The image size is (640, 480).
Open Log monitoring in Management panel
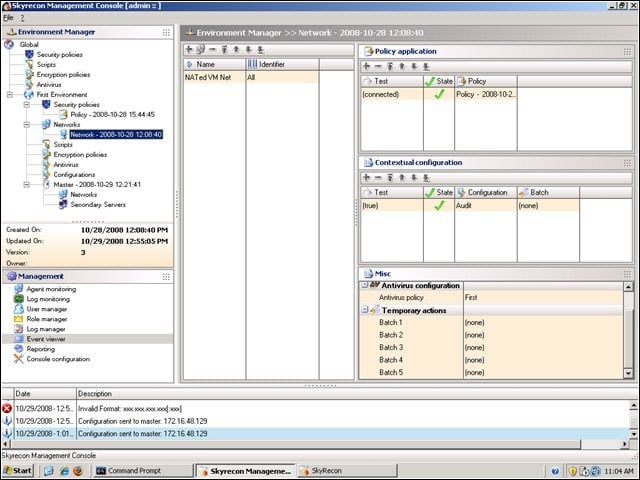tap(48, 299)
